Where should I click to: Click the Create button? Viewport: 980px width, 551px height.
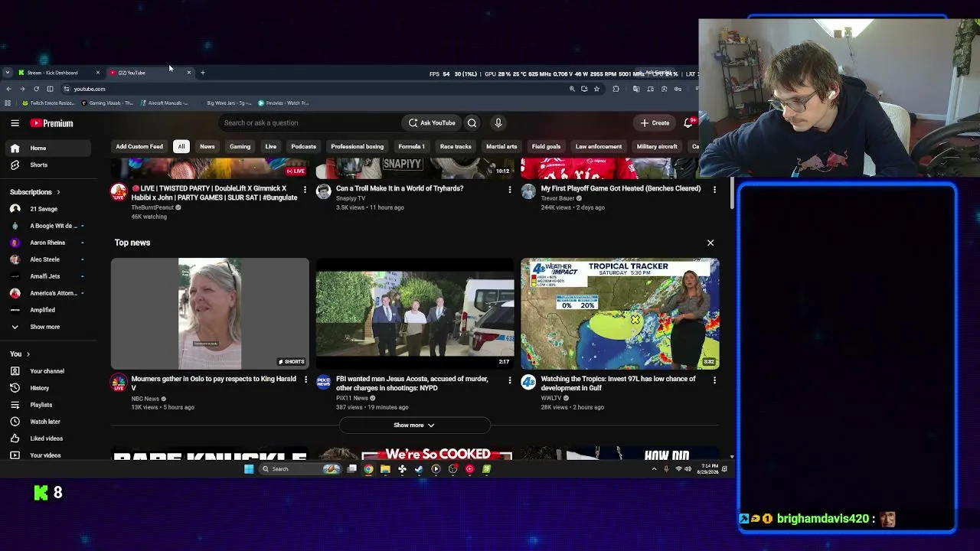(655, 122)
